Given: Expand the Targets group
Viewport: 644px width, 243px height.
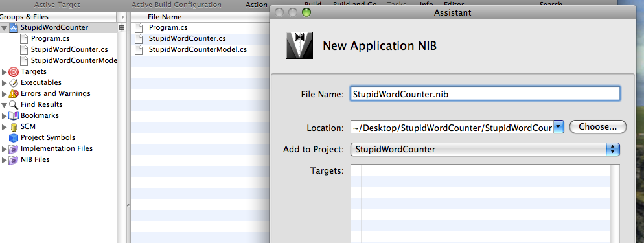Looking at the screenshot, I should click(x=5, y=72).
